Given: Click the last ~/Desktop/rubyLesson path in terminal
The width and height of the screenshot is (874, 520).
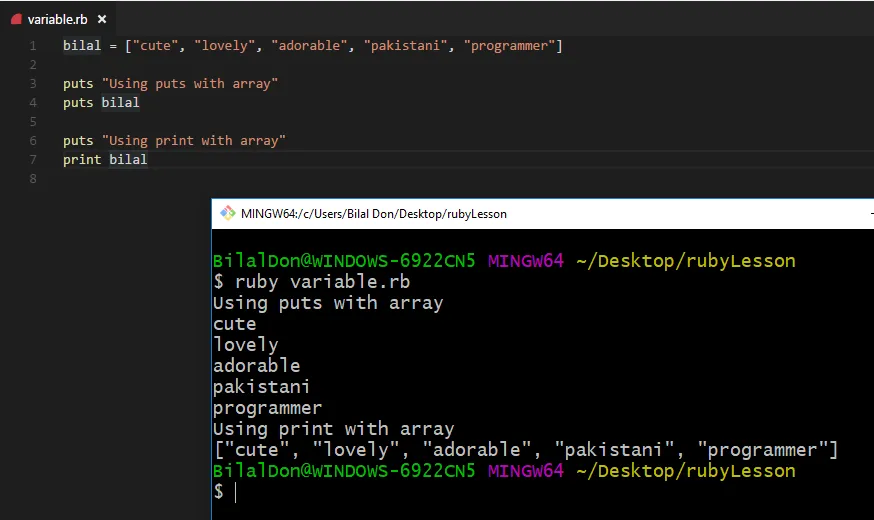Looking at the screenshot, I should (686, 471).
